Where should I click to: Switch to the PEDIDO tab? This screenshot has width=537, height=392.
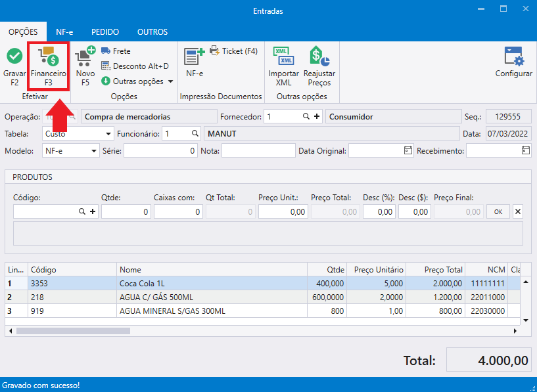pos(105,32)
